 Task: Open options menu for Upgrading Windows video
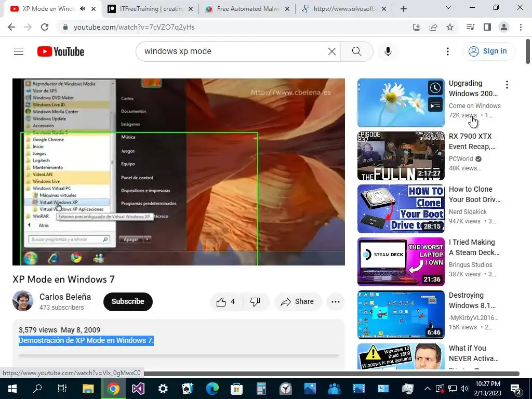pos(507,85)
